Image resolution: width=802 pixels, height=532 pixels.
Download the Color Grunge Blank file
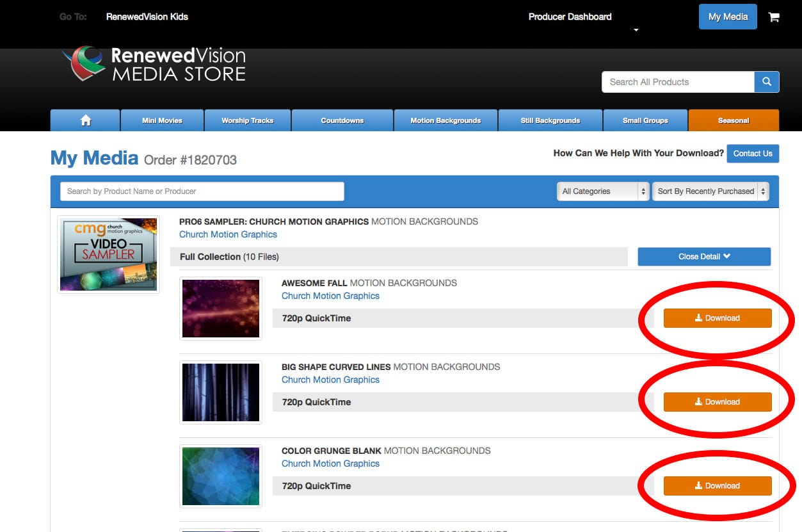pyautogui.click(x=718, y=486)
